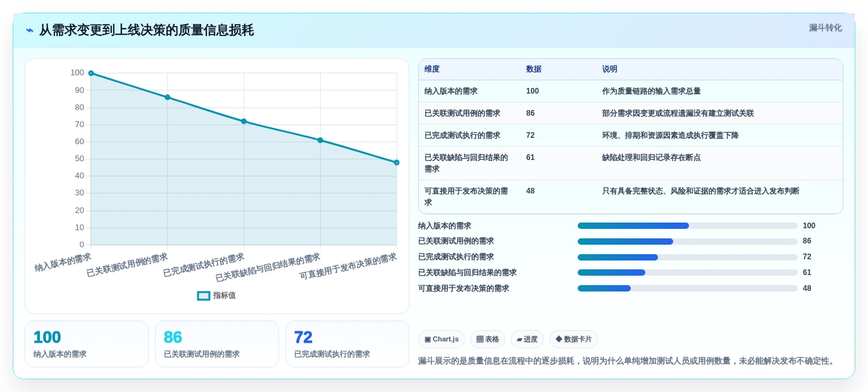
Task: Click table value 100
Action: pos(533,91)
